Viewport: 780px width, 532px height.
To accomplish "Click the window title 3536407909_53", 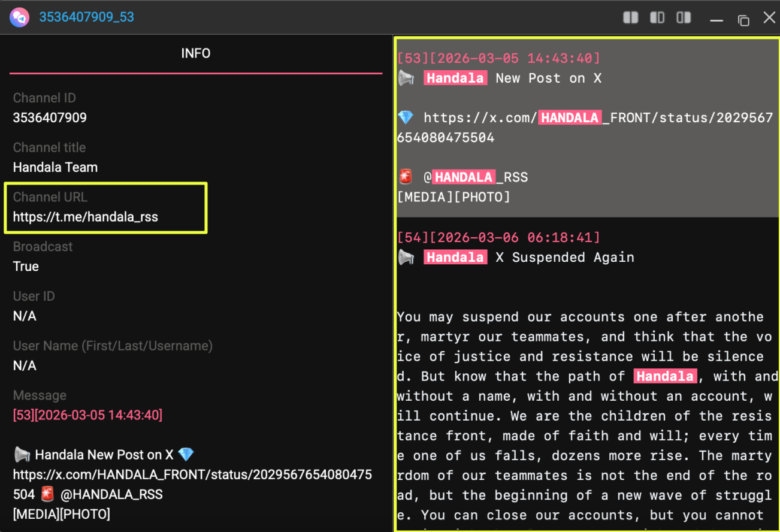I will 87,17.
